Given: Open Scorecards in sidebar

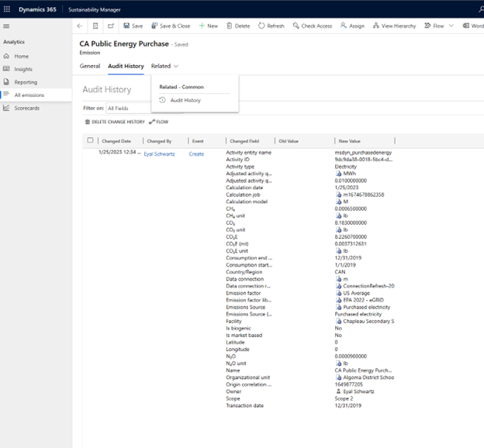Looking at the screenshot, I should point(27,108).
